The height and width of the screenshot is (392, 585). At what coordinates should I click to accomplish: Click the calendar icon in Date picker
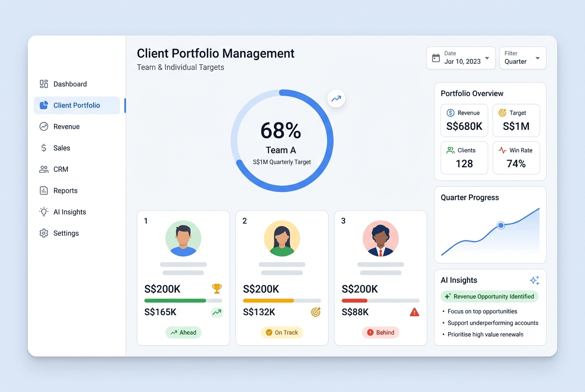pyautogui.click(x=436, y=58)
